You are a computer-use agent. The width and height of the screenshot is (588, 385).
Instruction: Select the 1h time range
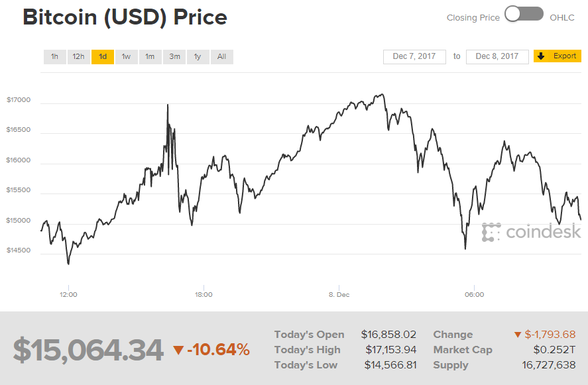(54, 57)
